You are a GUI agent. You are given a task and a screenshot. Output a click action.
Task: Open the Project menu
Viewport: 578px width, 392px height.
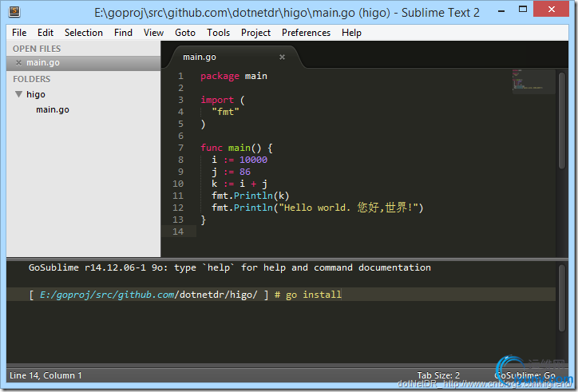[x=255, y=33]
